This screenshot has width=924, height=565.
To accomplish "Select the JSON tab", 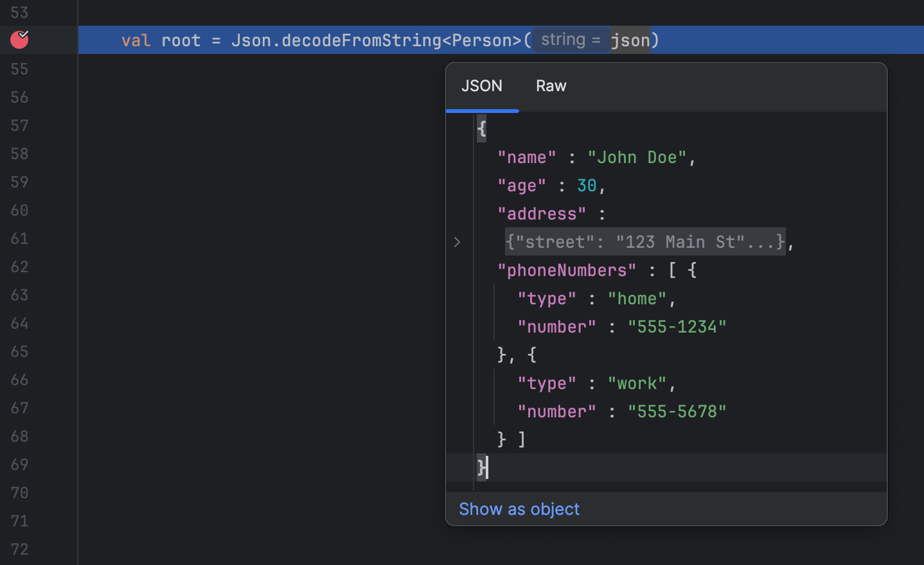I will coord(482,85).
